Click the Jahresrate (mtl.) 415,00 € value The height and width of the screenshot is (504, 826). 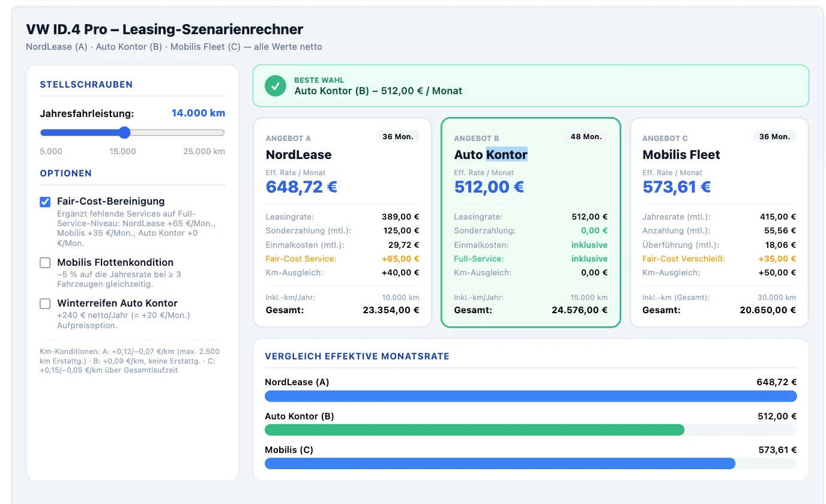pyautogui.click(x=777, y=217)
